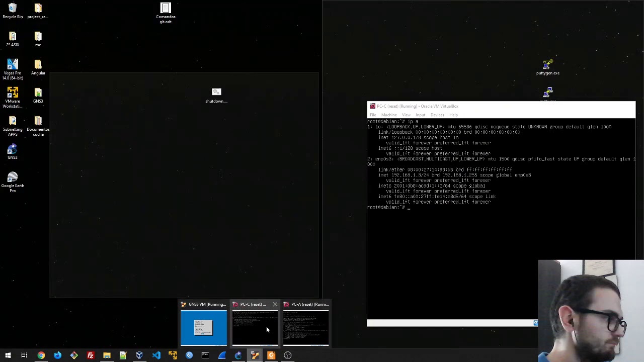Click the last root@debian prompt line
The height and width of the screenshot is (362, 644).
click(x=388, y=207)
